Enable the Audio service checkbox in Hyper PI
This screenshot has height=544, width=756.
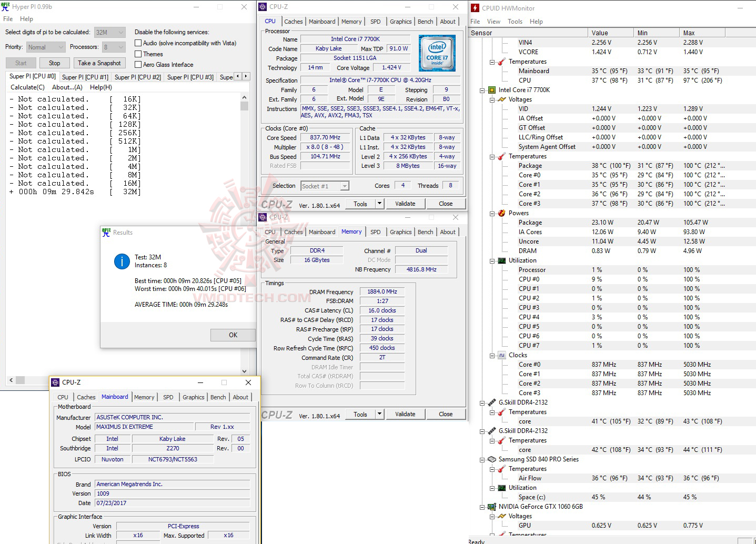[137, 43]
